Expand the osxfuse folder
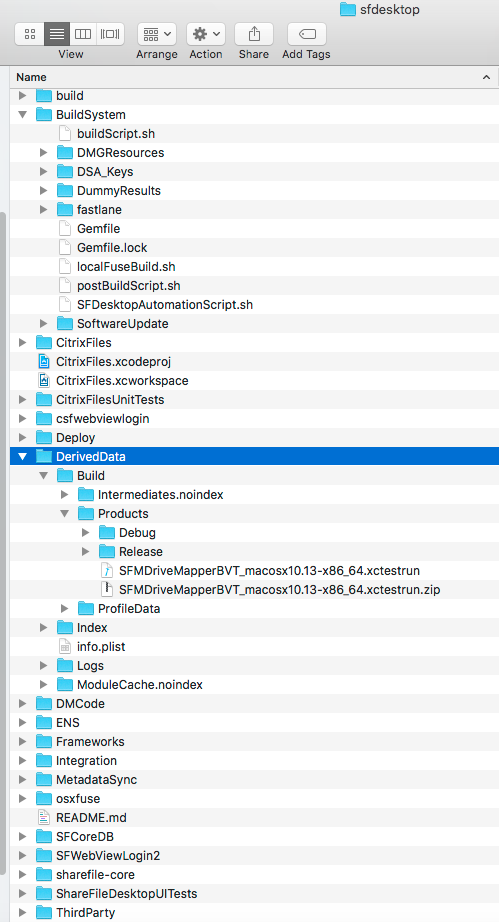This screenshot has width=499, height=922. [22, 799]
